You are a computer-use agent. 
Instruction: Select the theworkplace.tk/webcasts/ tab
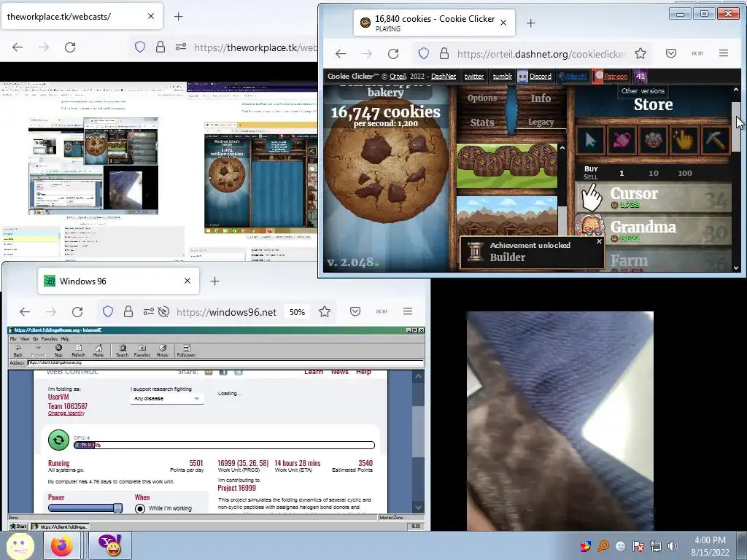pos(81,16)
